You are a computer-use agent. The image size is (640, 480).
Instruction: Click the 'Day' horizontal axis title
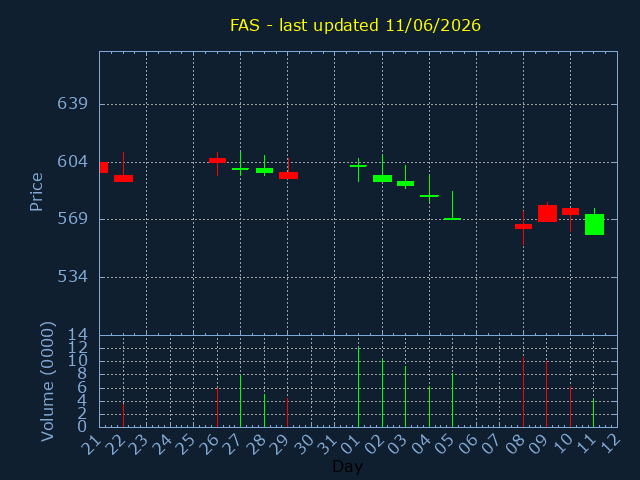pos(347,466)
